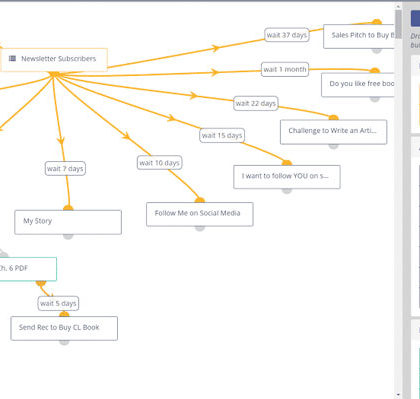Open the 'wait 15 days' delay label
The height and width of the screenshot is (399, 420).
222,135
